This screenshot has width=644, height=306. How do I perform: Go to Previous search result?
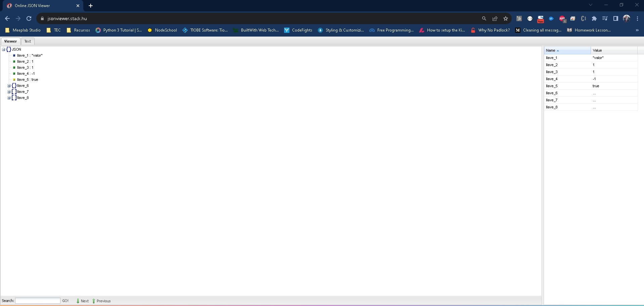pyautogui.click(x=101, y=301)
